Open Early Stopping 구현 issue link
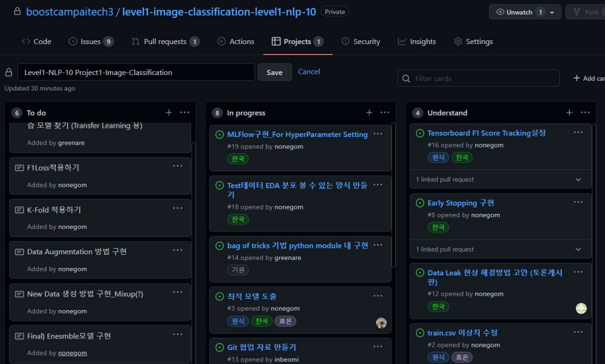Viewport: 605px width, 364px height. [x=460, y=203]
